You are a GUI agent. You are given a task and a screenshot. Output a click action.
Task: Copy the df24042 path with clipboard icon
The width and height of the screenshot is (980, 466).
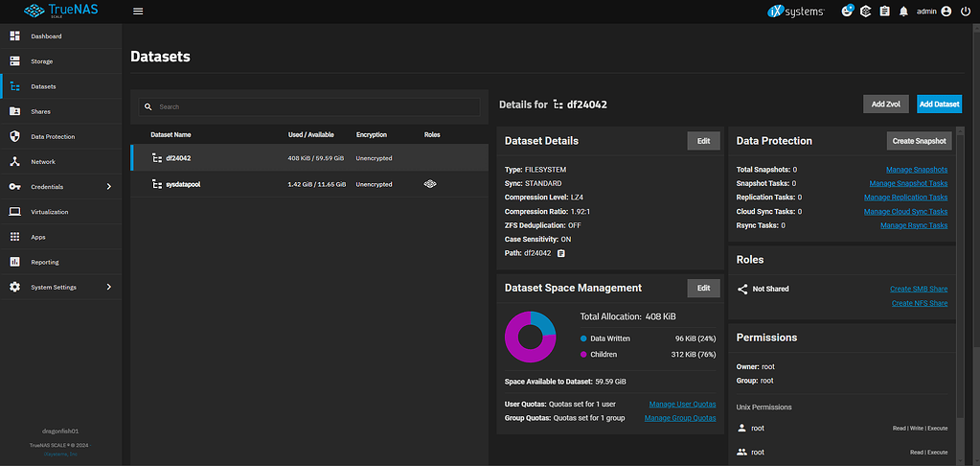pos(561,253)
